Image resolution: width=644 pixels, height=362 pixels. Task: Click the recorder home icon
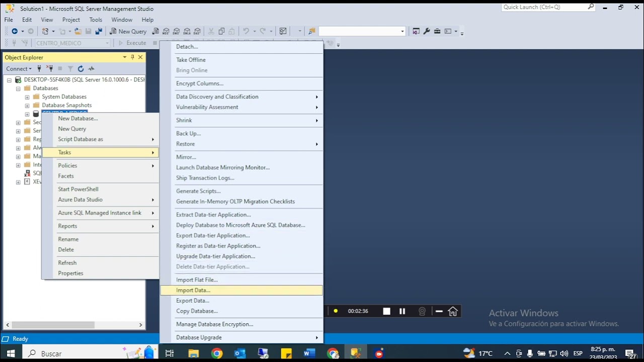[x=453, y=311]
